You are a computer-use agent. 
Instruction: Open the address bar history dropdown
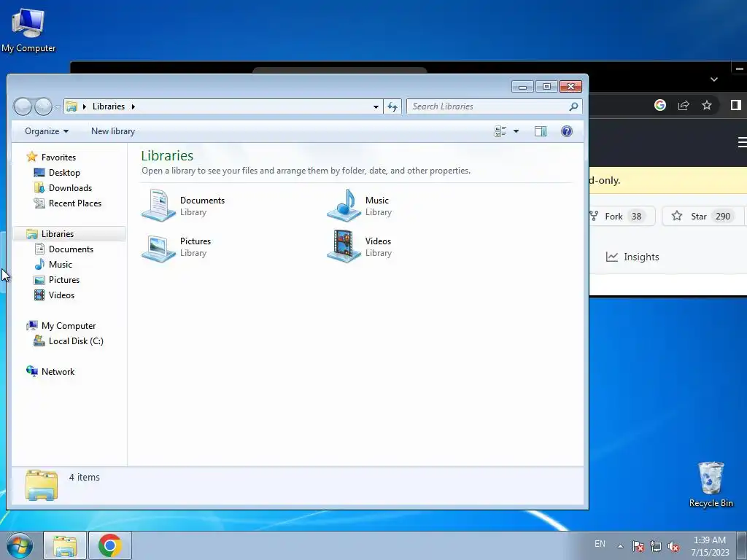point(376,106)
